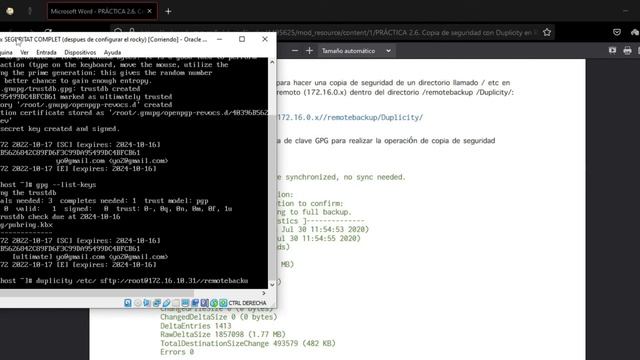Click the CPU status indicator in VM status bar
This screenshot has height=360, width=640.
[x=204, y=303]
